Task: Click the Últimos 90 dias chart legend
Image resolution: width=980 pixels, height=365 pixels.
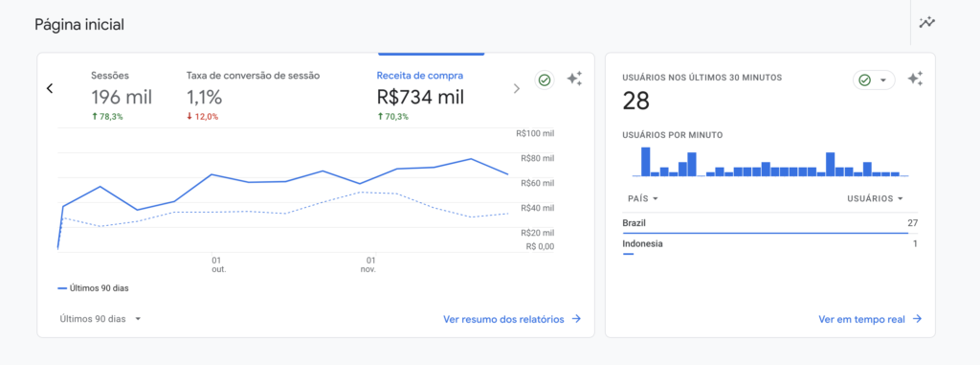Action: pos(94,288)
